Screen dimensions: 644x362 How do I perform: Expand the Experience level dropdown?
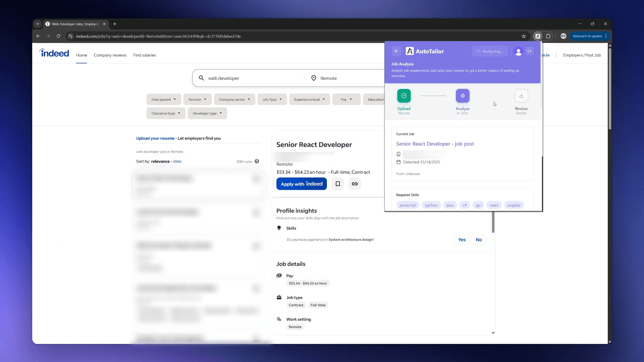[x=309, y=100]
